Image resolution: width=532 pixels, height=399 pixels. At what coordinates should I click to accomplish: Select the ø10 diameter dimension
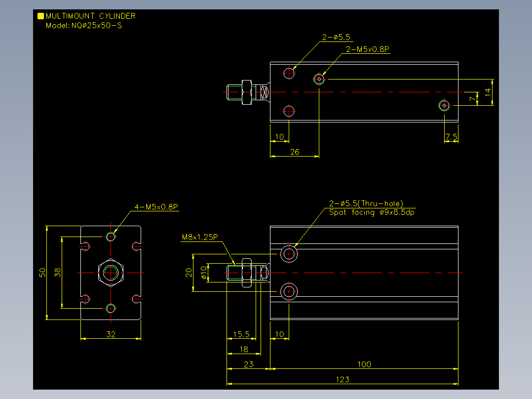tap(203, 273)
